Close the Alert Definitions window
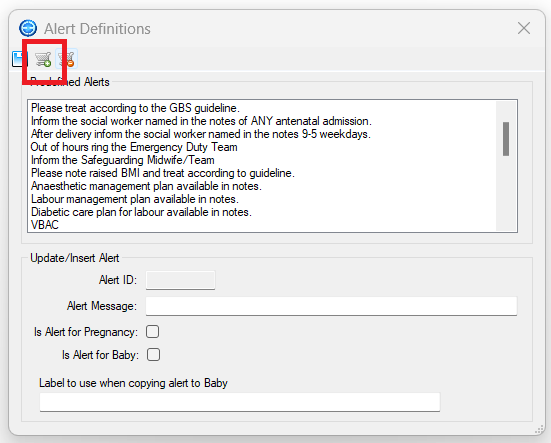 524,28
